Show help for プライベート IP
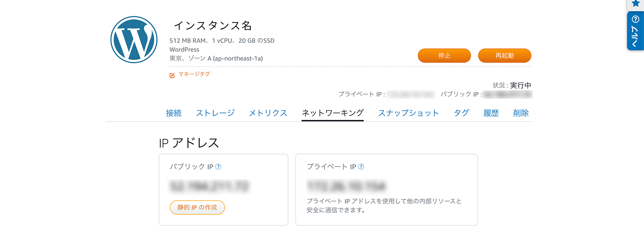This screenshot has width=644, height=237. tap(361, 167)
